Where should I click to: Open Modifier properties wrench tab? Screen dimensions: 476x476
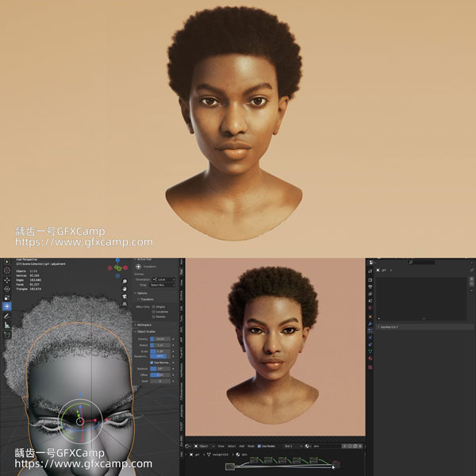[x=370, y=324]
